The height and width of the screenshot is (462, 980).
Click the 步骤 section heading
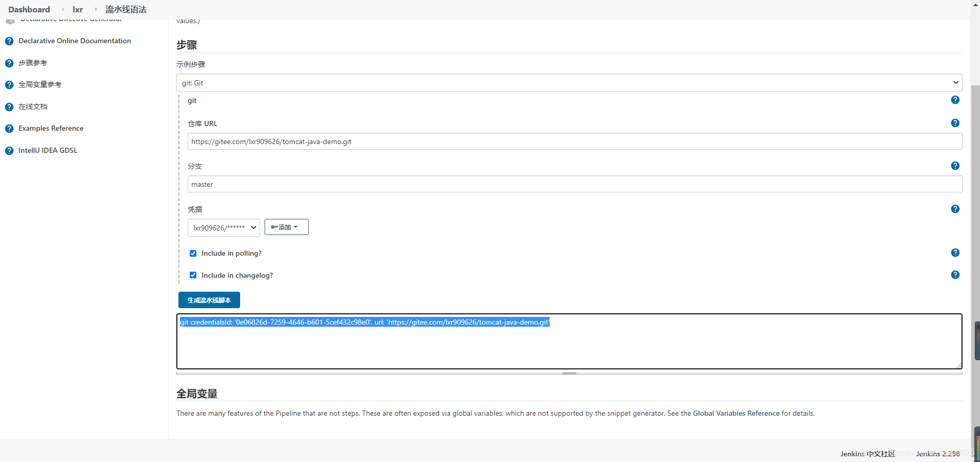coord(187,45)
